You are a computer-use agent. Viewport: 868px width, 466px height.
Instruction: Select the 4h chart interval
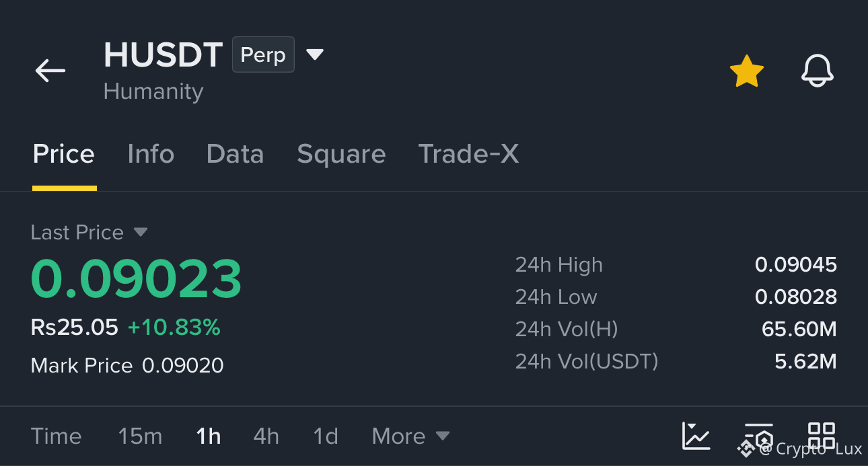coord(266,436)
